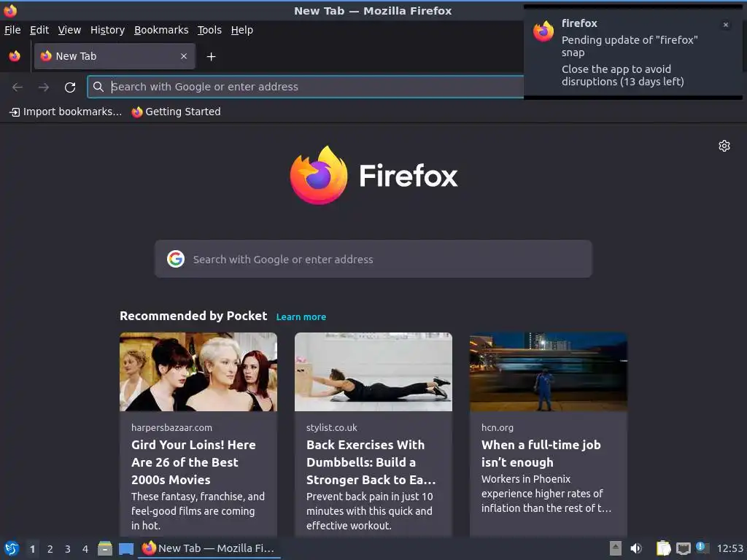Open the File menu

pos(12,30)
